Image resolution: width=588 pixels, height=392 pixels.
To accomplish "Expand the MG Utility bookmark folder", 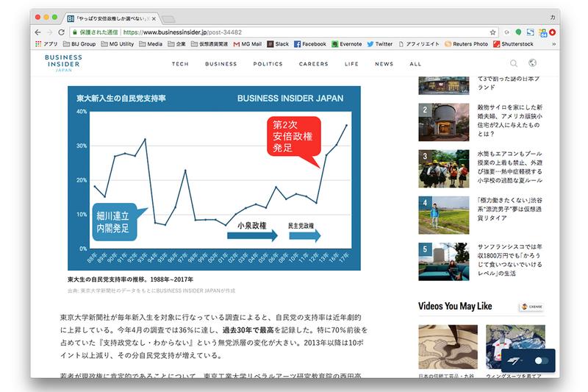I will 118,44.
